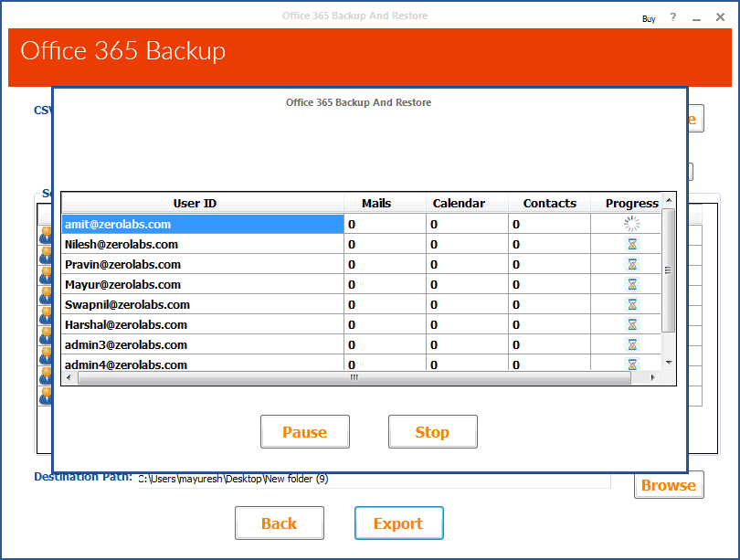Image resolution: width=740 pixels, height=560 pixels.
Task: Click the Destination Path input field
Action: 374,480
